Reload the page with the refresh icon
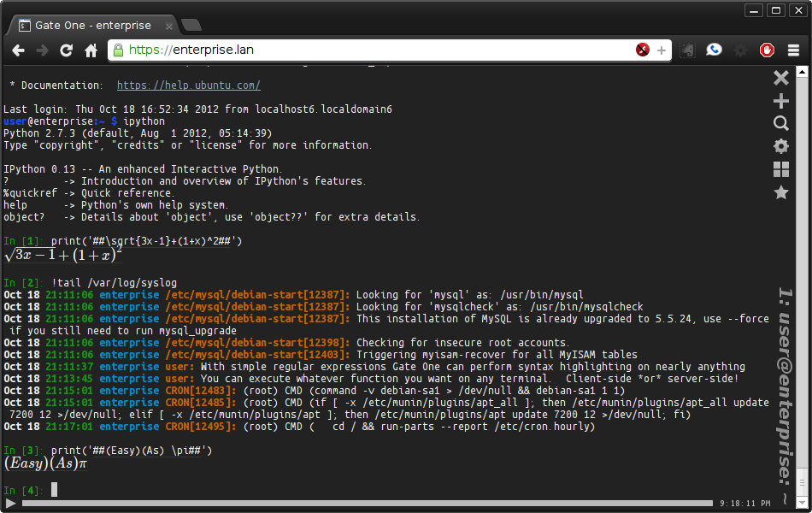This screenshot has width=812, height=513. coord(66,50)
